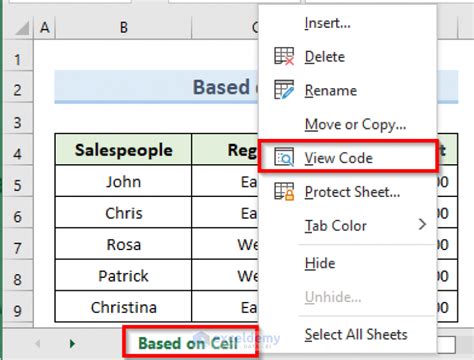Select column A header
The image size is (474, 360).
[45, 27]
